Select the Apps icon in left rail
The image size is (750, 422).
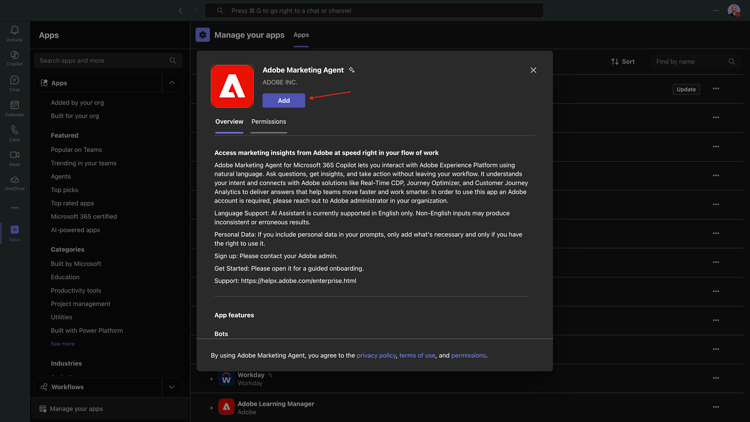coord(15,230)
